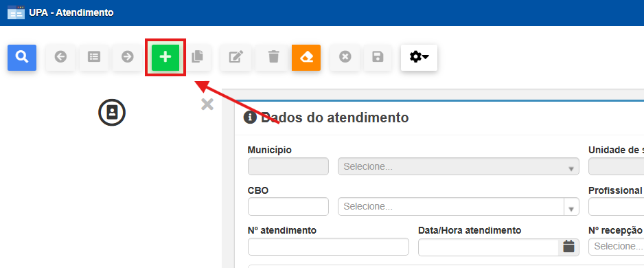Open the record list view icon

(x=94, y=57)
